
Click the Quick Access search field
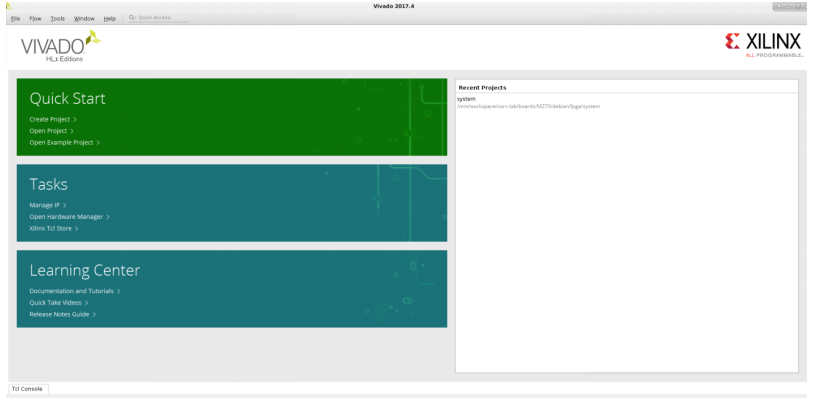[158, 18]
